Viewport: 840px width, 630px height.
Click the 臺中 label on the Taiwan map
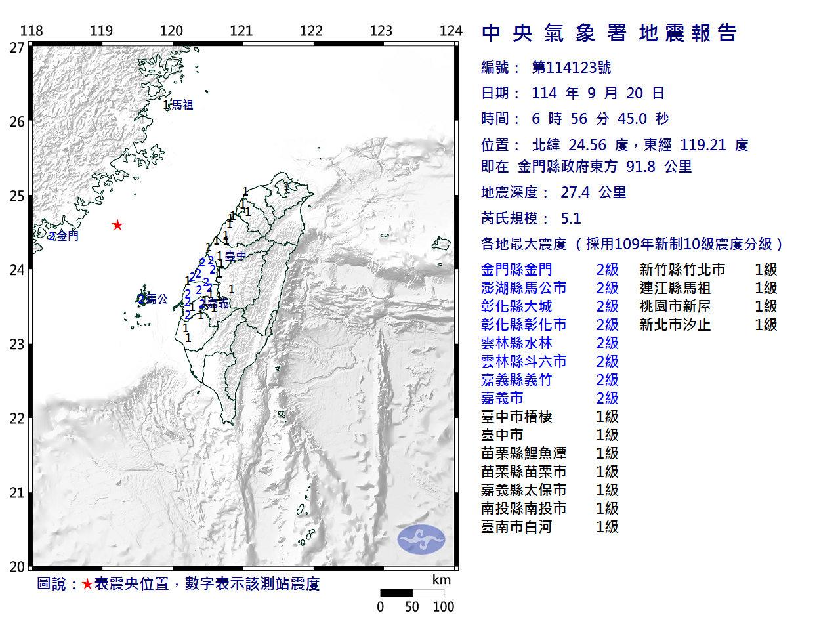(235, 256)
